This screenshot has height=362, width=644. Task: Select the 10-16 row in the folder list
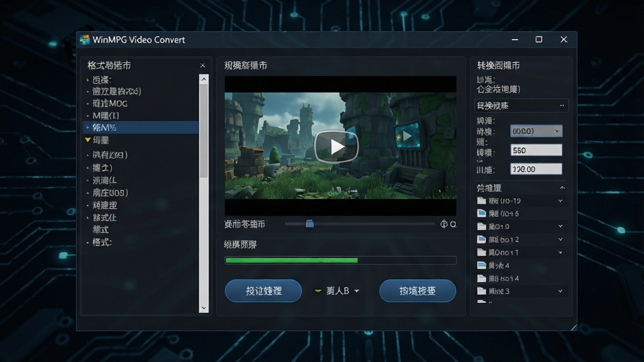tap(521, 214)
